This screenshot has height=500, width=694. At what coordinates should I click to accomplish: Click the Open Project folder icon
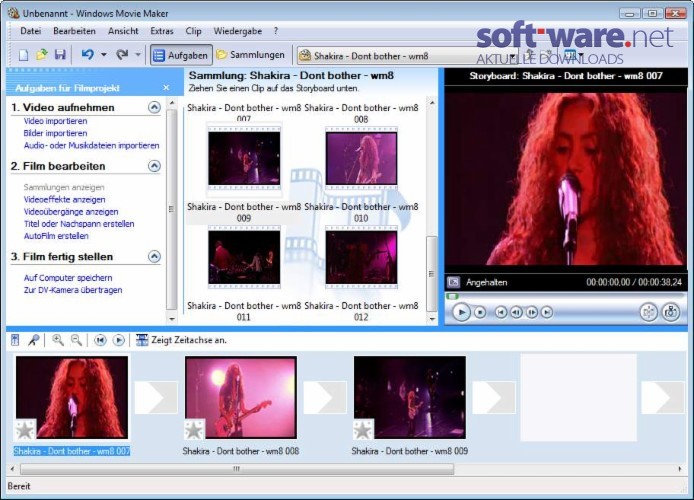tap(42, 55)
